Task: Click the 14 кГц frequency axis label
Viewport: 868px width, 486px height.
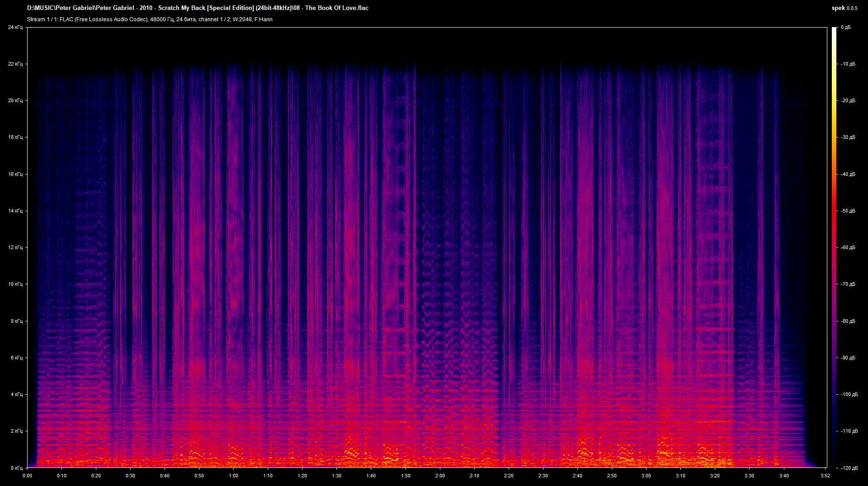Action: point(15,211)
